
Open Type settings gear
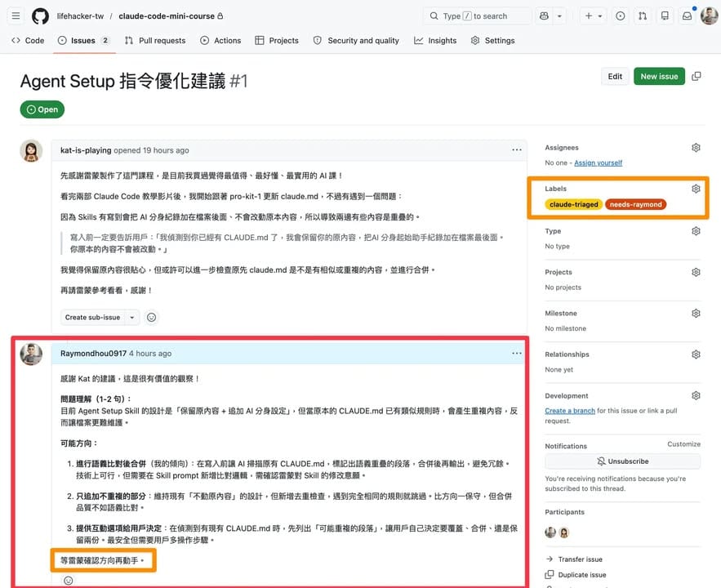pos(696,231)
